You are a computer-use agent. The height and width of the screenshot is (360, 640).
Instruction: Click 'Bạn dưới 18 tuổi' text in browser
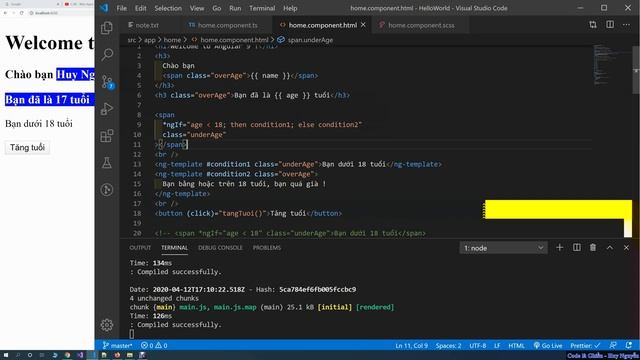[x=39, y=124]
